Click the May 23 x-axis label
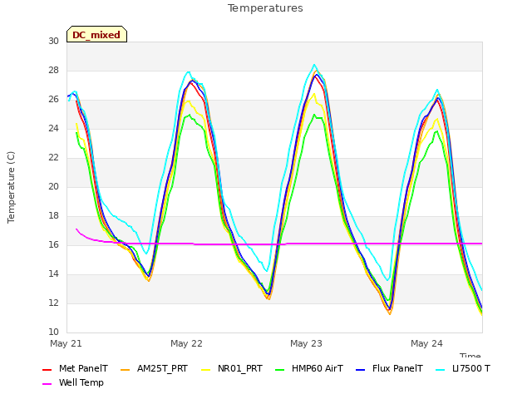Screen dimensions: 532x399 coord(306,343)
